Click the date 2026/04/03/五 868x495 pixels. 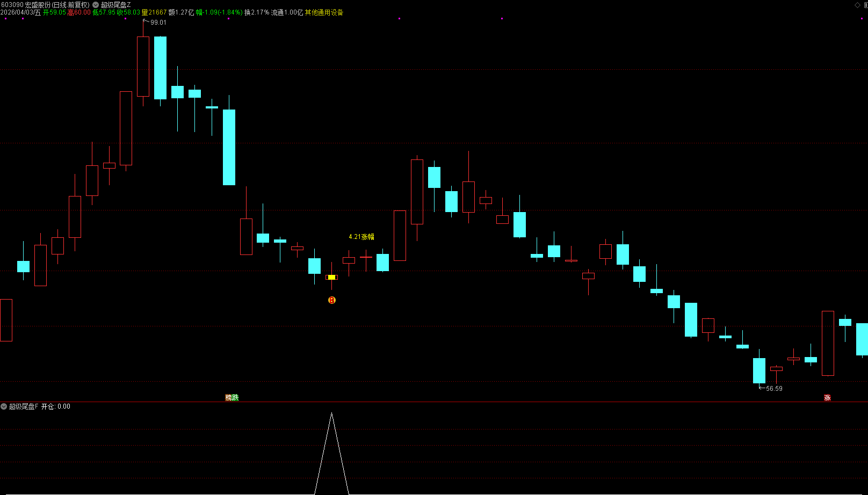click(x=20, y=12)
